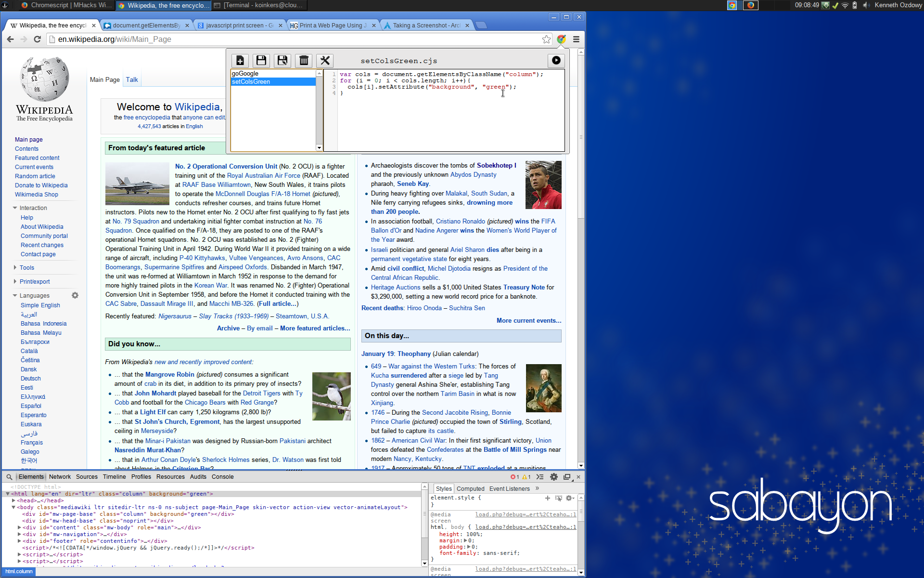The width and height of the screenshot is (924, 578).
Task: Create a new script with the plus-file icon
Action: click(x=240, y=60)
